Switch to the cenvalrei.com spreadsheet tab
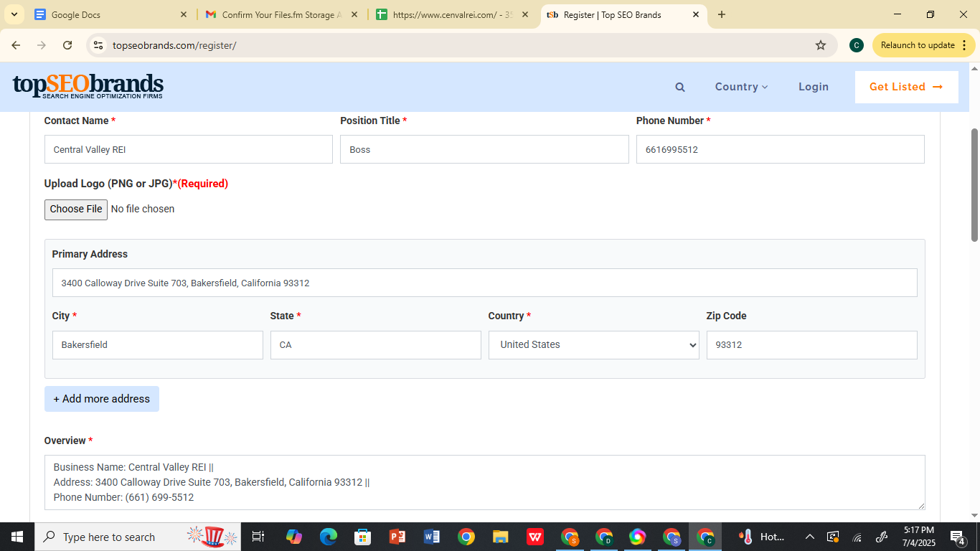This screenshot has width=980, height=551. click(452, 14)
